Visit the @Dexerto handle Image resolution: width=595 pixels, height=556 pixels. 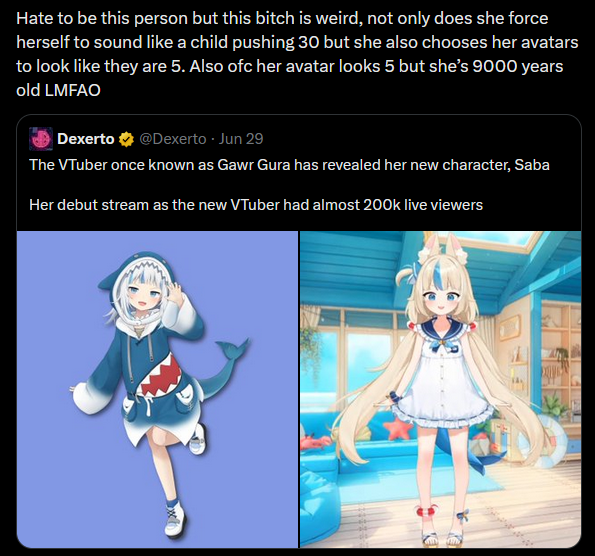[x=173, y=139]
